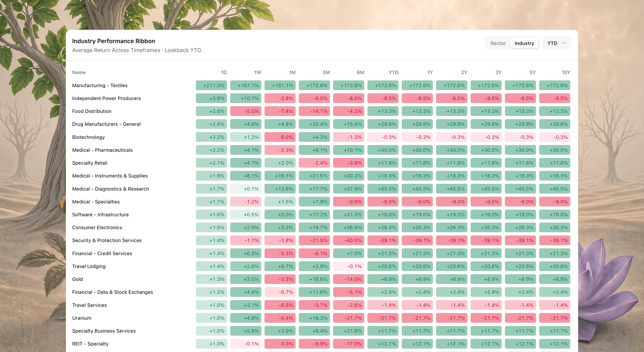Image resolution: width=644 pixels, height=352 pixels.
Task: Click the -6.5% cell in Travel Services row
Action: click(280, 305)
